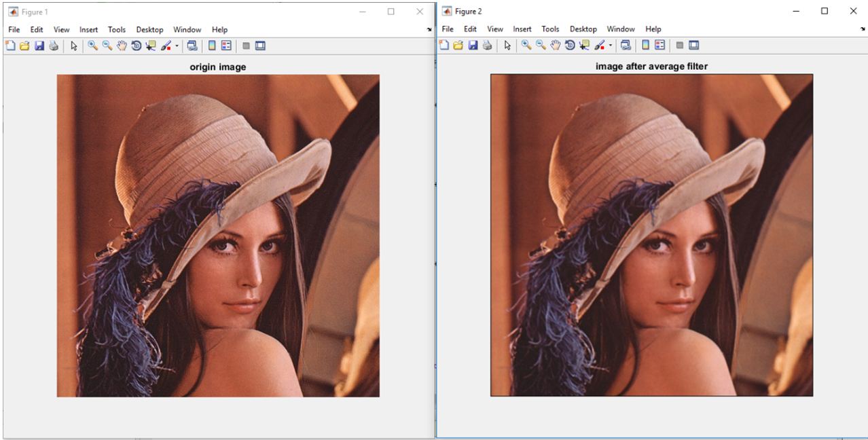
Task: Click Print Figure icon in Figure 2
Action: [487, 45]
